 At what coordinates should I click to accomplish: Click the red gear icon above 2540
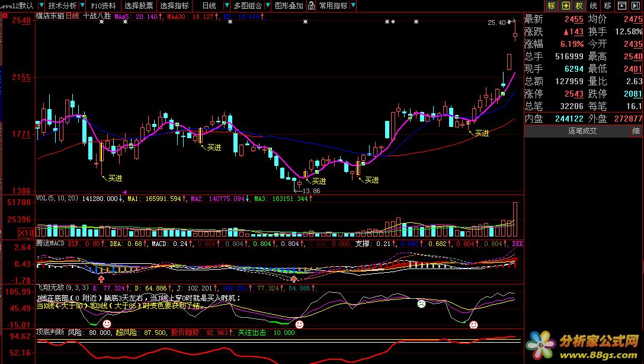[5, 15]
